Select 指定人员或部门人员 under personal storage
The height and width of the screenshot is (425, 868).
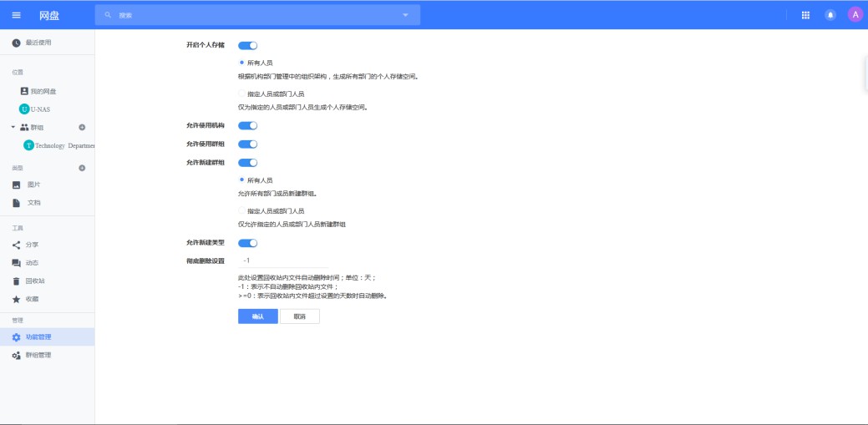[241, 94]
